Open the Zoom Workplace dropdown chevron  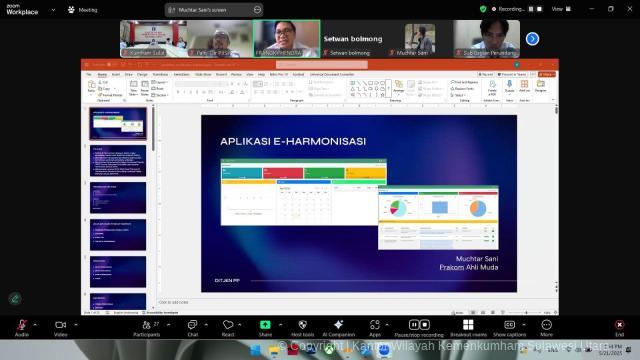53,10
